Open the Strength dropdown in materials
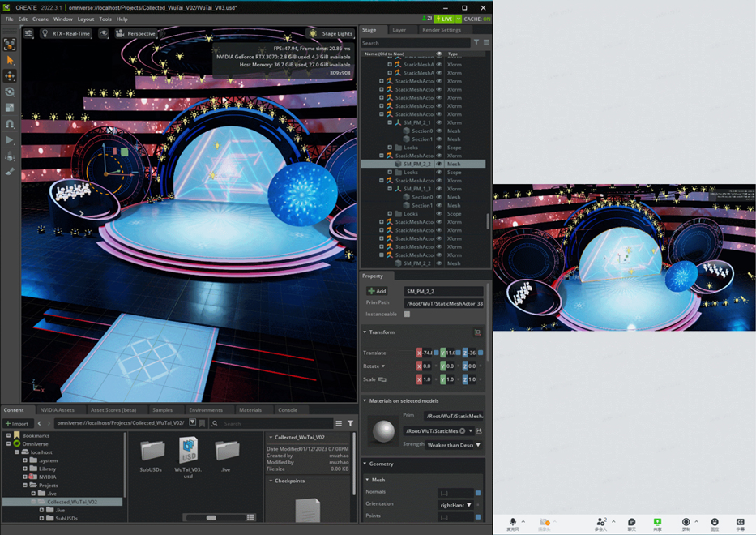Image resolution: width=756 pixels, height=535 pixels. coord(454,445)
